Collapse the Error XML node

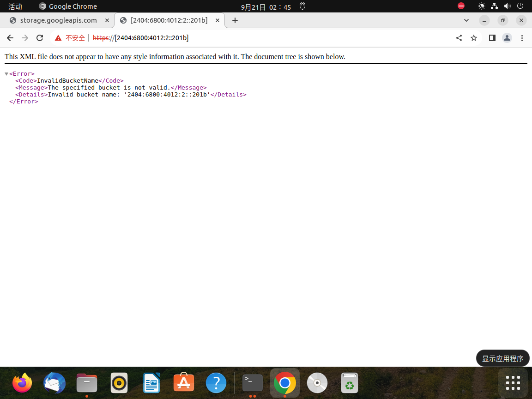point(6,73)
